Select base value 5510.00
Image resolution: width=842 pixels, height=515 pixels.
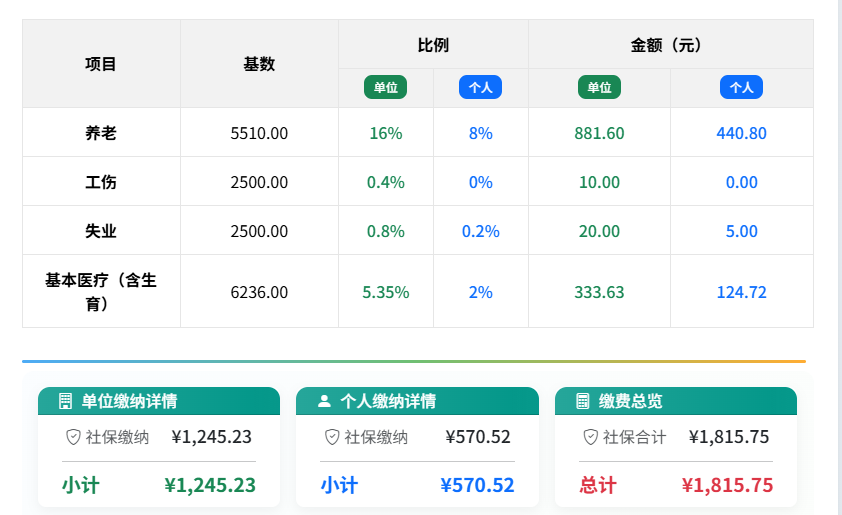pyautogui.click(x=259, y=133)
